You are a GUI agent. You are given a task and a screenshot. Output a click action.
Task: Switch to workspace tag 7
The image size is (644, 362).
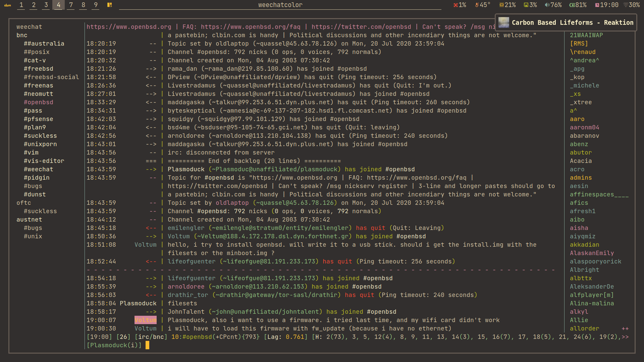71,5
